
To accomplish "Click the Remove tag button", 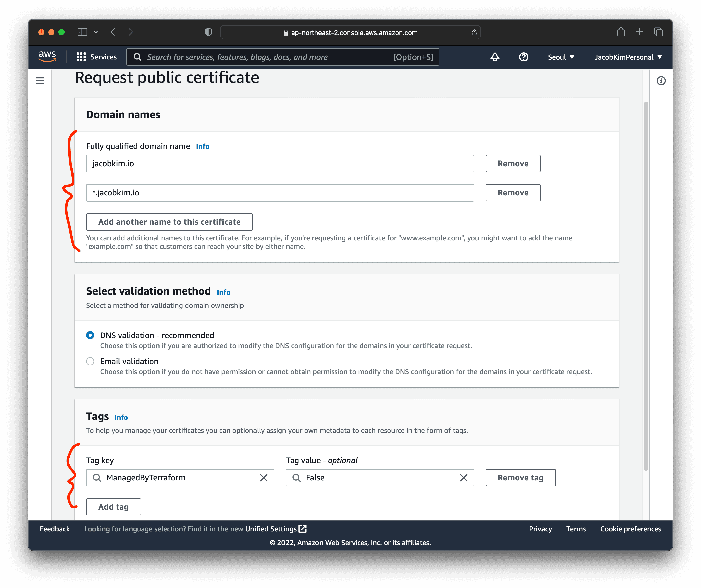I will [x=520, y=478].
